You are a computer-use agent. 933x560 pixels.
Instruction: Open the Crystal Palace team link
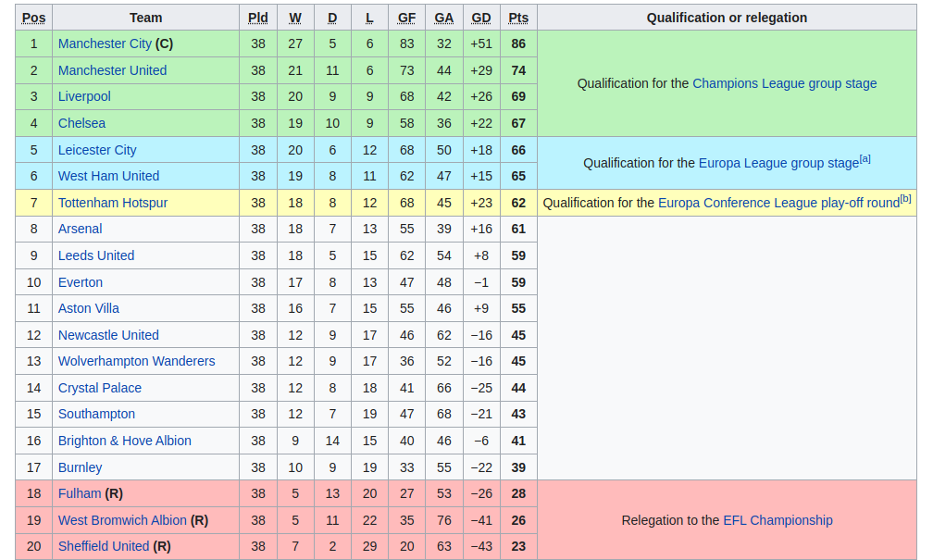click(x=99, y=388)
